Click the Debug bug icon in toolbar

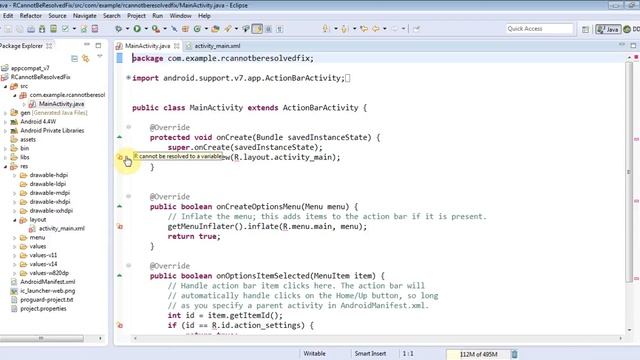118,29
